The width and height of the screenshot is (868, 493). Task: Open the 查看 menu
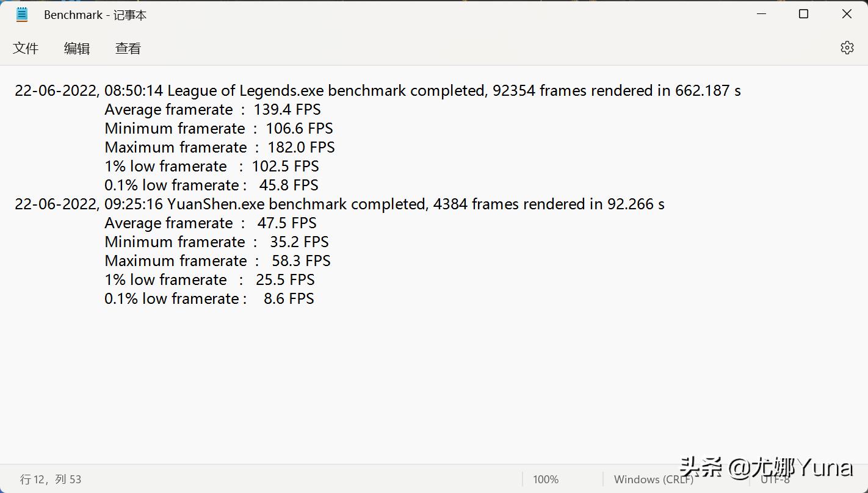128,49
